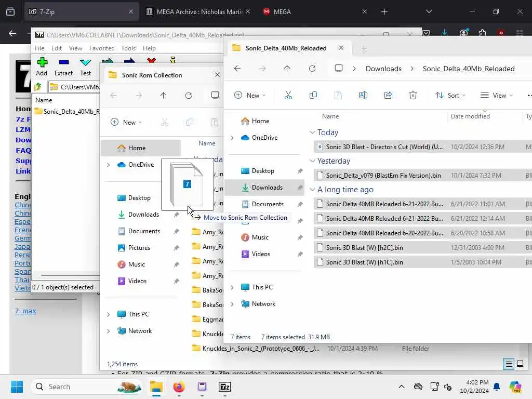The image size is (532, 399).
Task: Open a new tab in Sonic_Delta_40Mb_Reloaded Explorer
Action: 364,48
